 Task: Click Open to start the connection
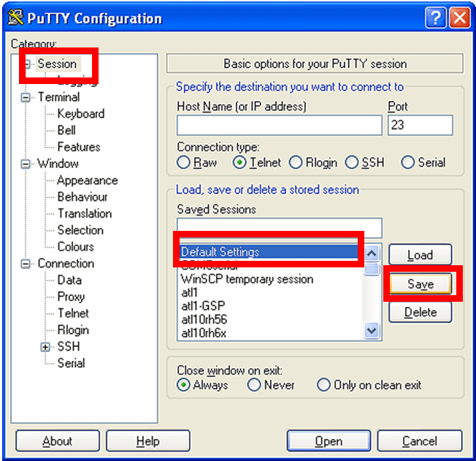tap(329, 441)
